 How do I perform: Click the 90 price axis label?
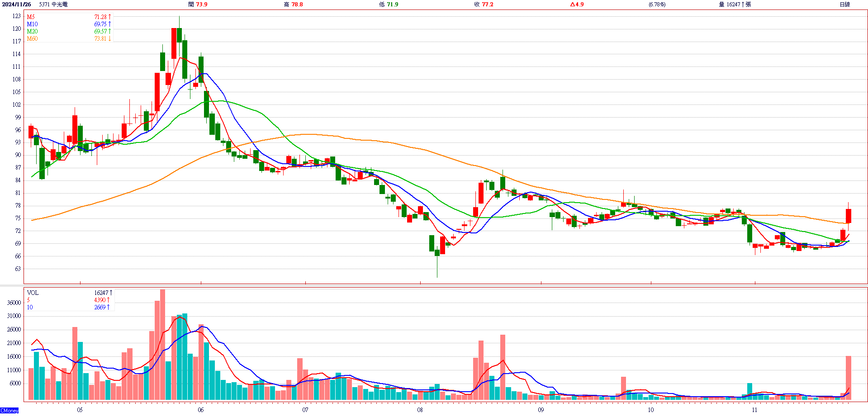18,155
